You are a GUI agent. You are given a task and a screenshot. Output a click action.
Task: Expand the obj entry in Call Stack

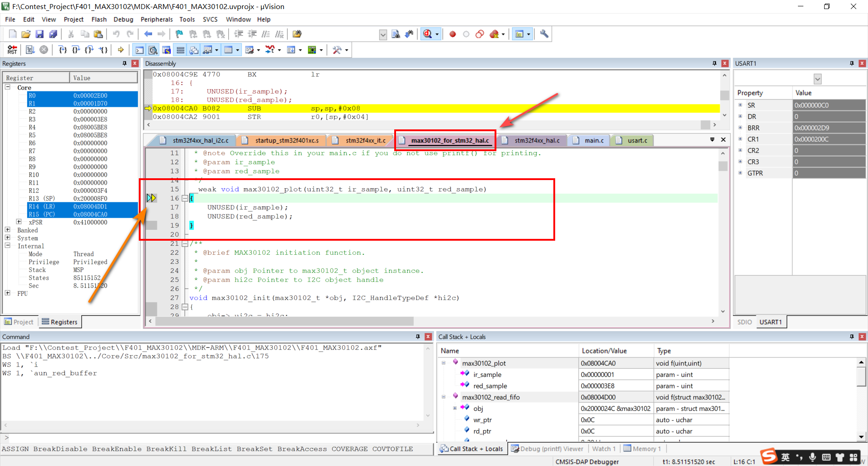point(455,408)
